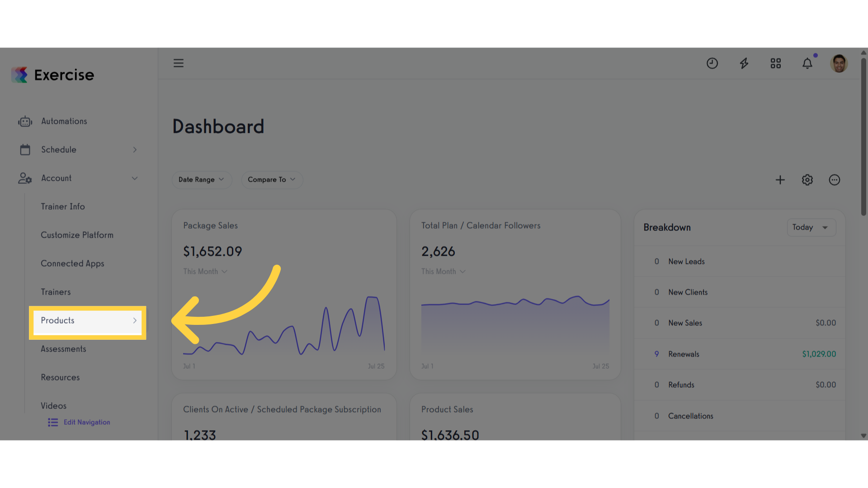The width and height of the screenshot is (868, 488).
Task: Click the Dashboard heading
Action: click(218, 127)
